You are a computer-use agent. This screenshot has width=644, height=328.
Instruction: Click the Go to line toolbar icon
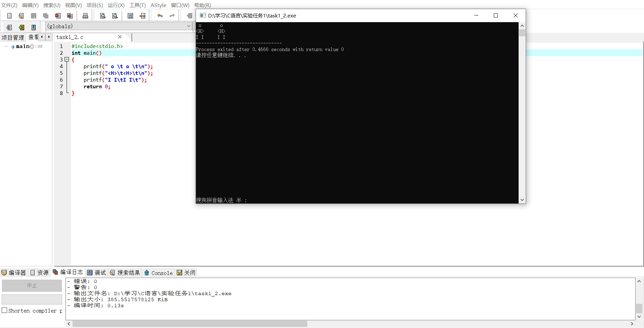tap(143, 15)
